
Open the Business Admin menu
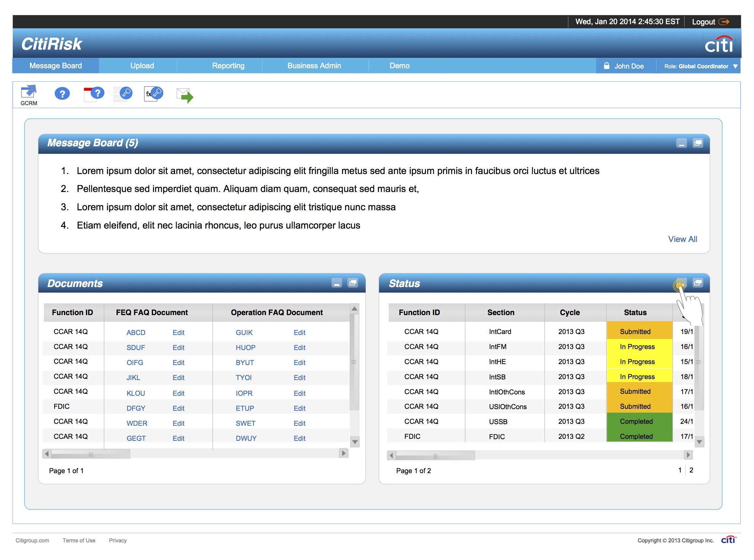(x=314, y=66)
